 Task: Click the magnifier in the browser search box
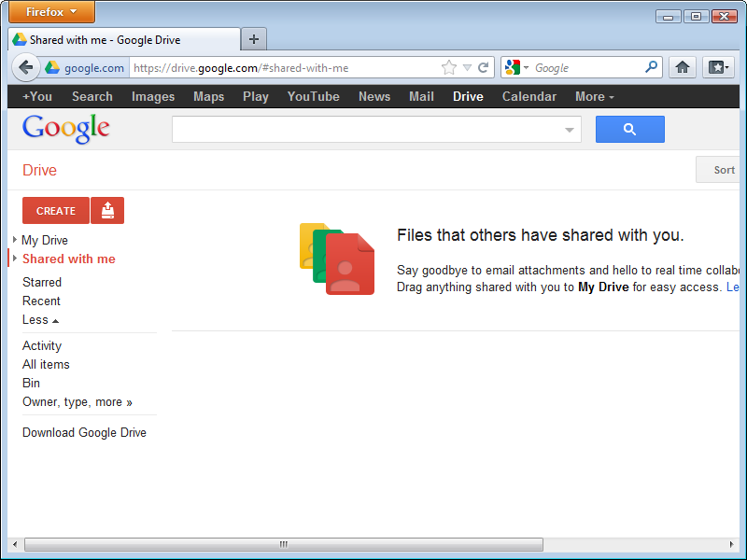pyautogui.click(x=651, y=67)
